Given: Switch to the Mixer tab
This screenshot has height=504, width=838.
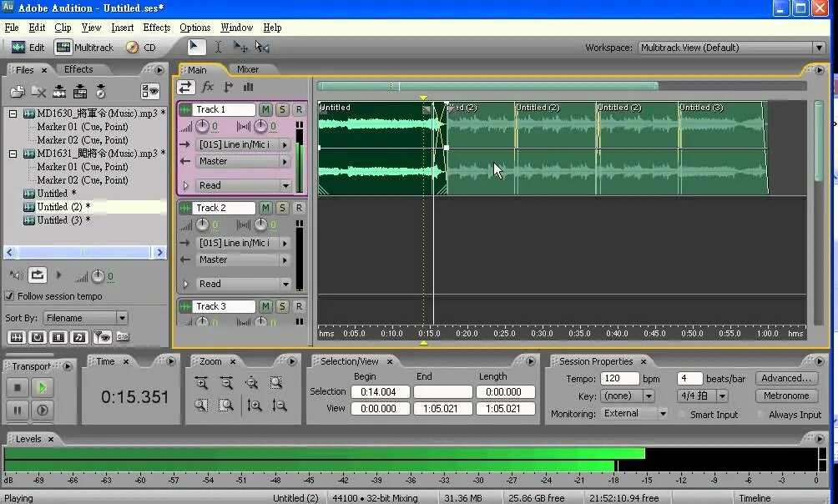Looking at the screenshot, I should tap(247, 69).
